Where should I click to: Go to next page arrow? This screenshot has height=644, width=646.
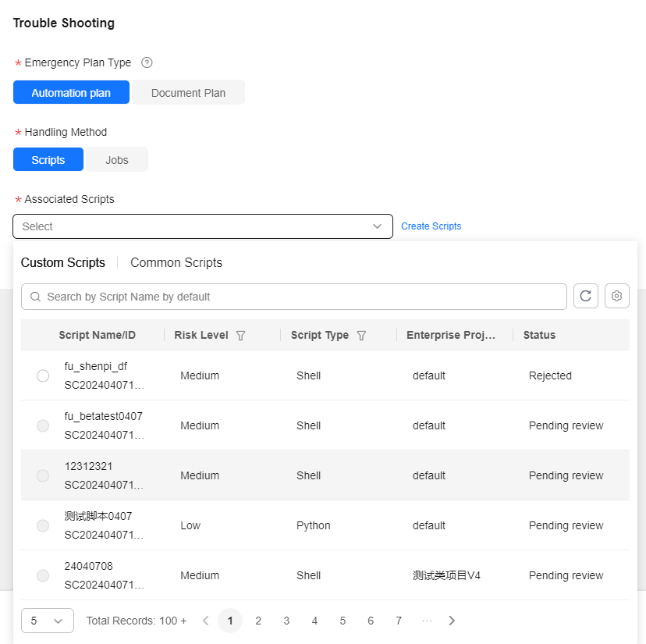click(x=452, y=621)
